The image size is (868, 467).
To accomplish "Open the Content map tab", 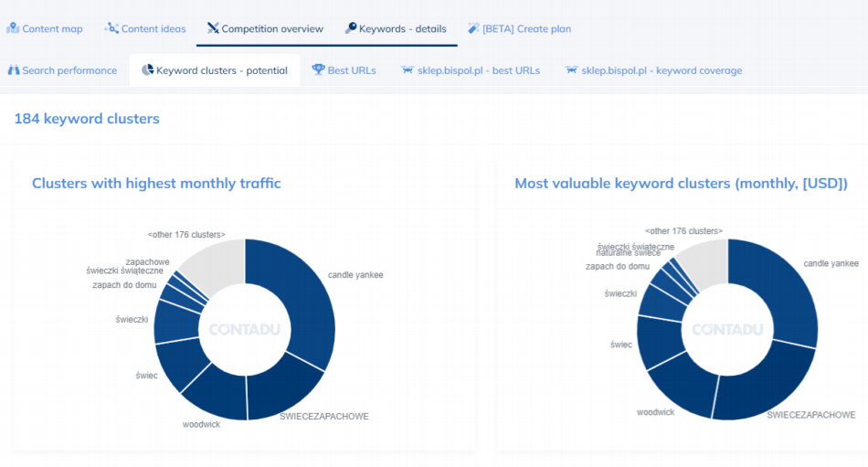I will point(52,29).
